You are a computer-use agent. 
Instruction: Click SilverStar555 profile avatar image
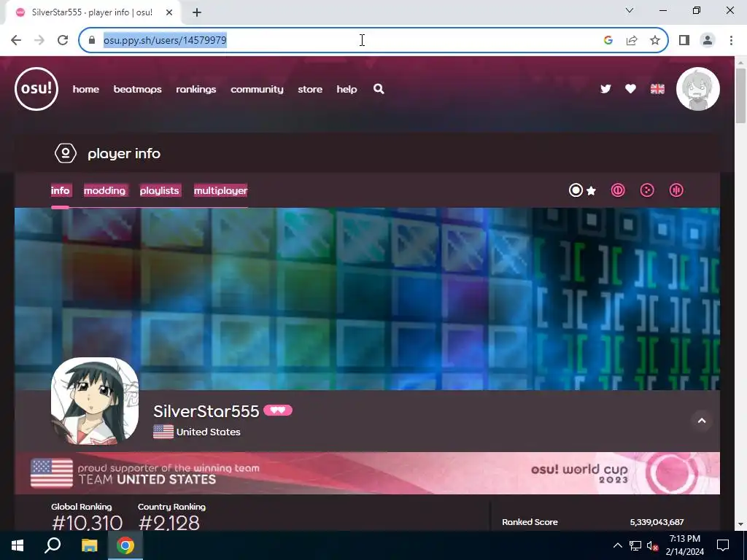[95, 401]
